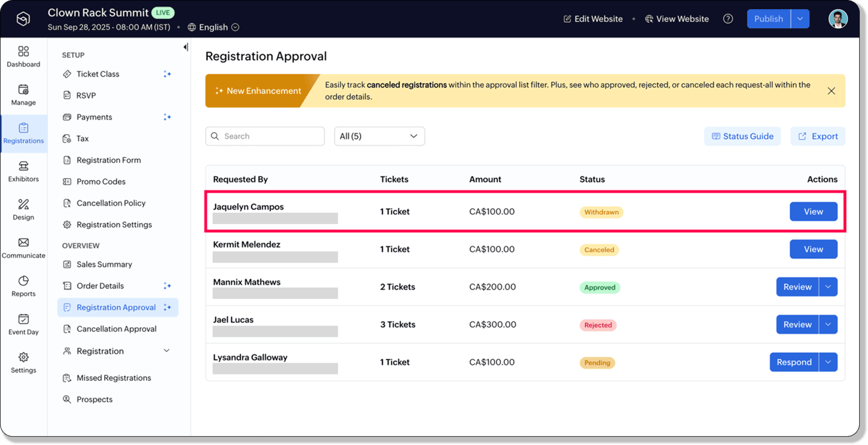Expand the Registration submenu in sidebar
The image size is (868, 445).
[167, 351]
